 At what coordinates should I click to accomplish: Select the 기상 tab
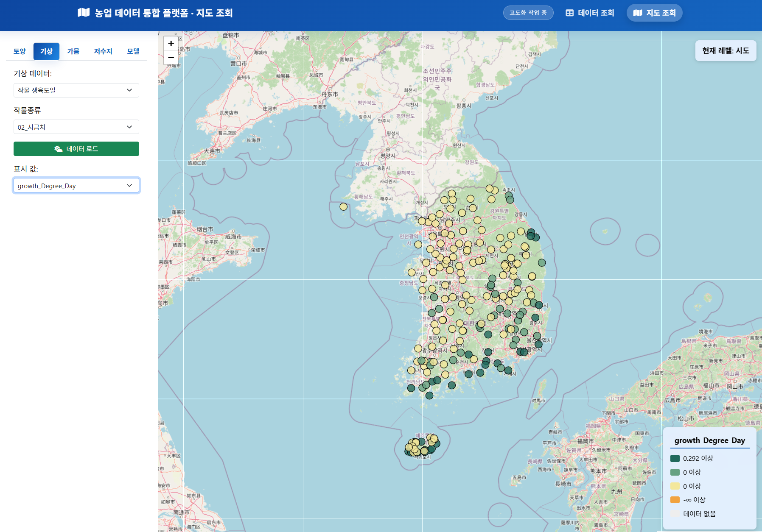(46, 51)
